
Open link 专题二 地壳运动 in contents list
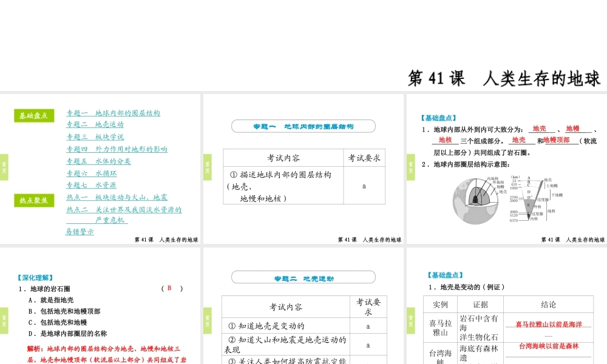pyautogui.click(x=95, y=124)
